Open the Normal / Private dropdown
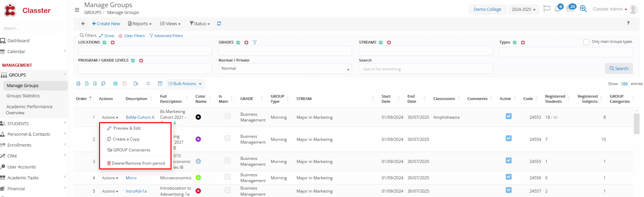 click(x=285, y=69)
